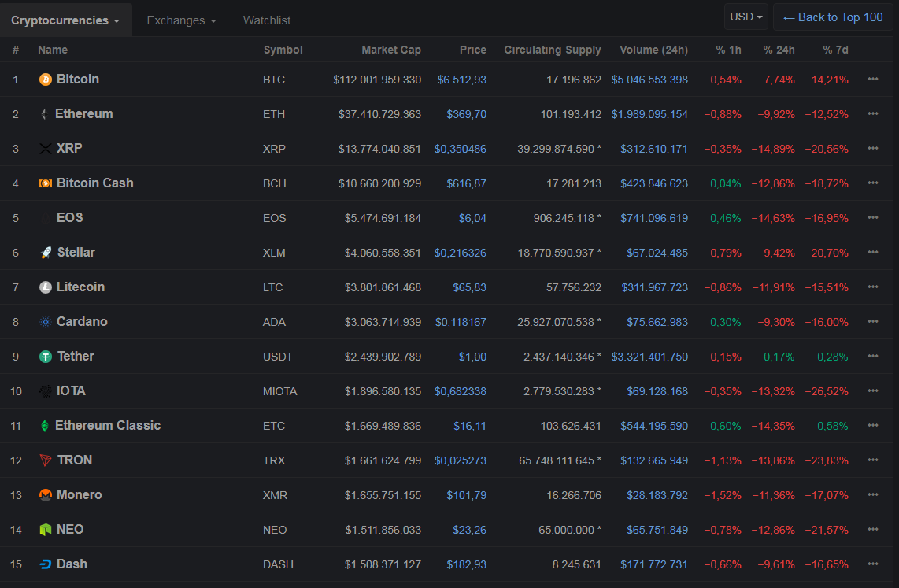
Task: Open Dash 24h volume link $171.772.731
Action: click(654, 564)
